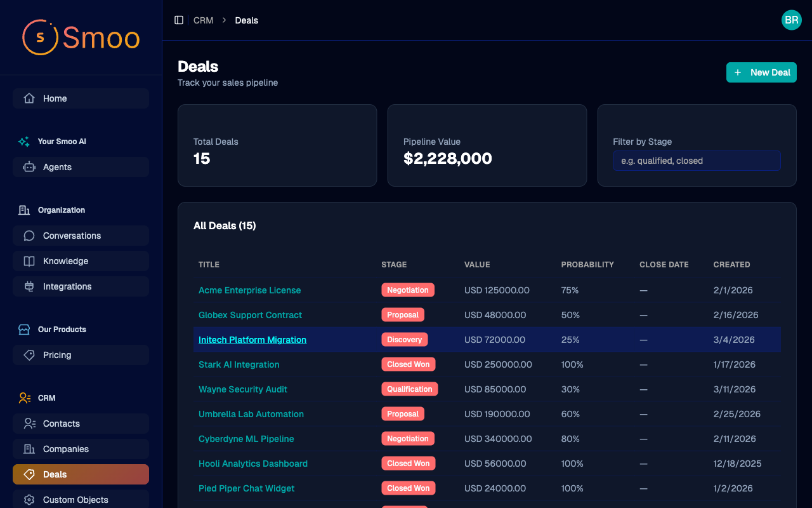Select the Deals sidebar item

tap(55, 474)
